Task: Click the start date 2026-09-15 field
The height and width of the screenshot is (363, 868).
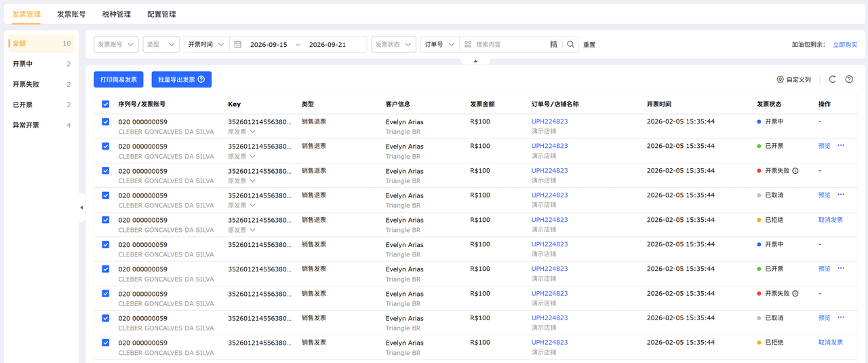Action: pos(269,45)
